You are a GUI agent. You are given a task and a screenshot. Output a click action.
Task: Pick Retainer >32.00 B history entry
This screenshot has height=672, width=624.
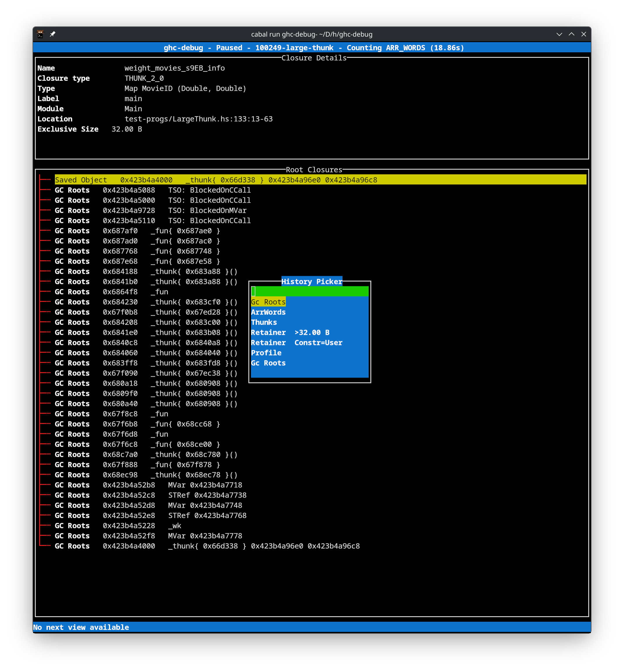coord(291,333)
